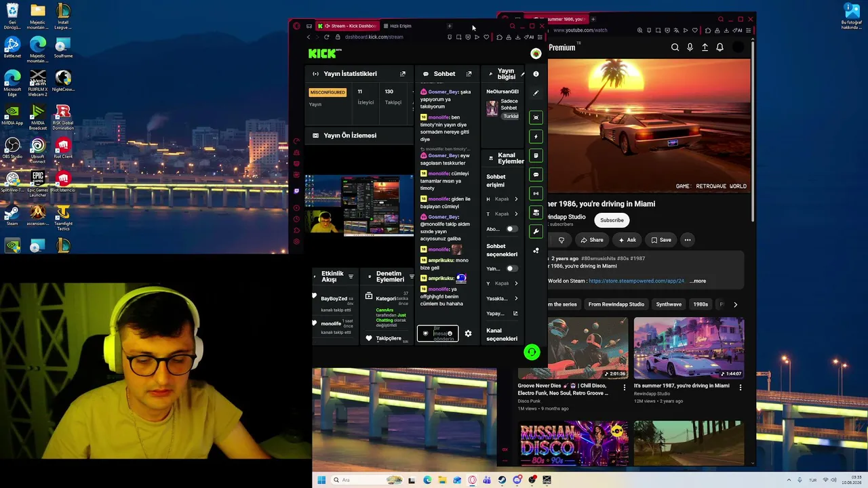
Task: Expand the Yasakla... option row
Action: tap(502, 298)
